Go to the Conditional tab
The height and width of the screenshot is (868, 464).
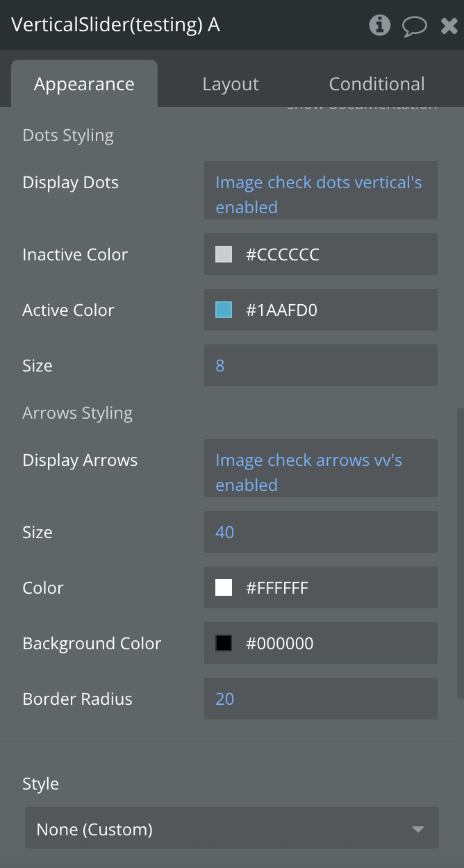(376, 84)
